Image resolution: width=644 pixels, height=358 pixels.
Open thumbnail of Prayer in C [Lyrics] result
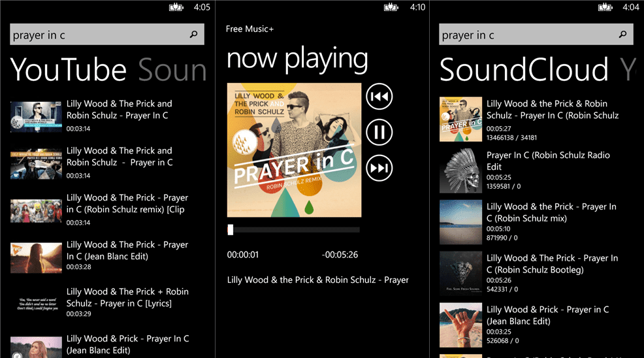(x=36, y=304)
